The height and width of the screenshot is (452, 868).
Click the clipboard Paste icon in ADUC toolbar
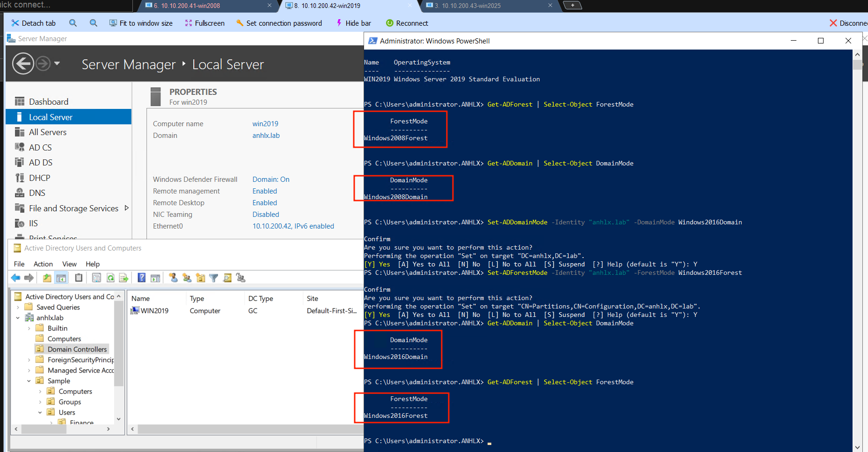click(x=79, y=278)
